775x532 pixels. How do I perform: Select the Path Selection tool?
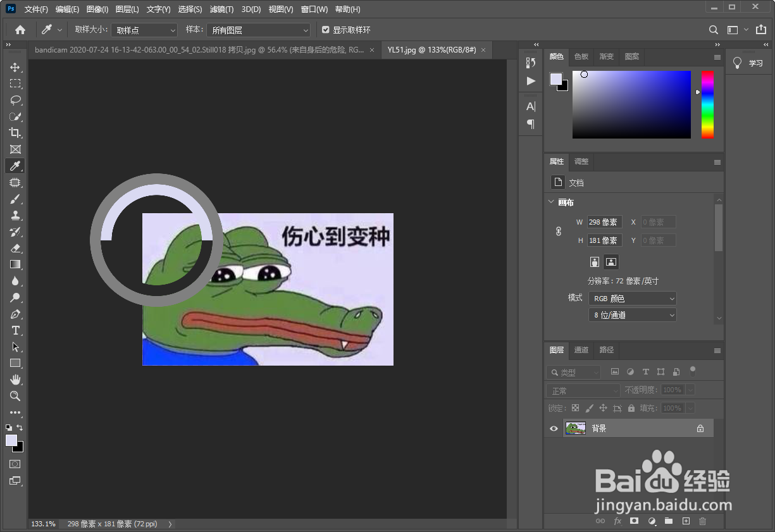coord(15,347)
